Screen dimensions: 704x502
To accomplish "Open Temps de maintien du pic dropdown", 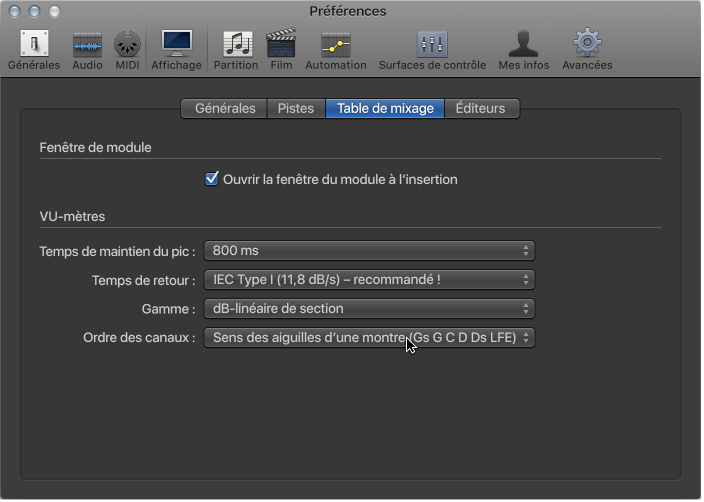I will click(369, 251).
